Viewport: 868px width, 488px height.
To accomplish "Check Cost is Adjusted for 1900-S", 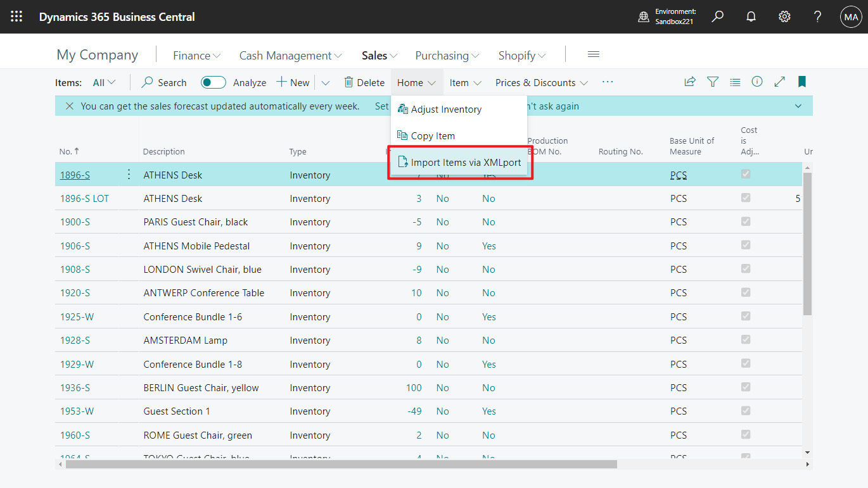I will [745, 222].
